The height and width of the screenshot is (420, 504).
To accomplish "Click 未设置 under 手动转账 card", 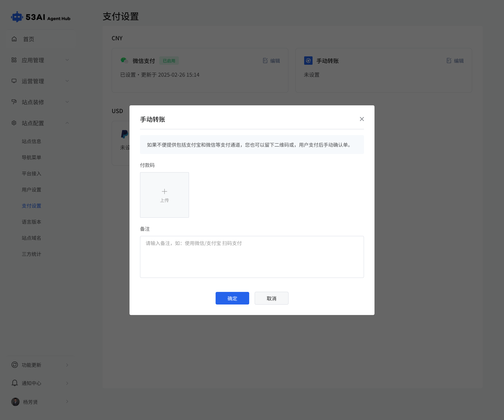I will point(311,75).
